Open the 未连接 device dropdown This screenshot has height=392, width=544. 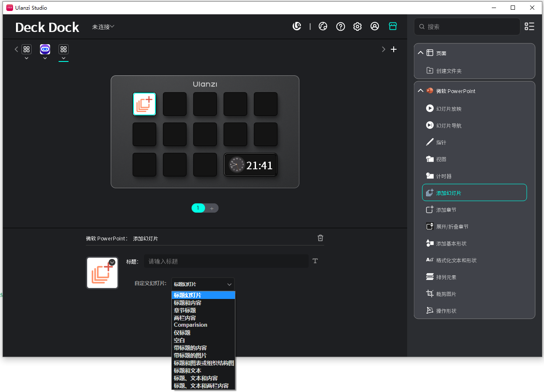pyautogui.click(x=103, y=27)
